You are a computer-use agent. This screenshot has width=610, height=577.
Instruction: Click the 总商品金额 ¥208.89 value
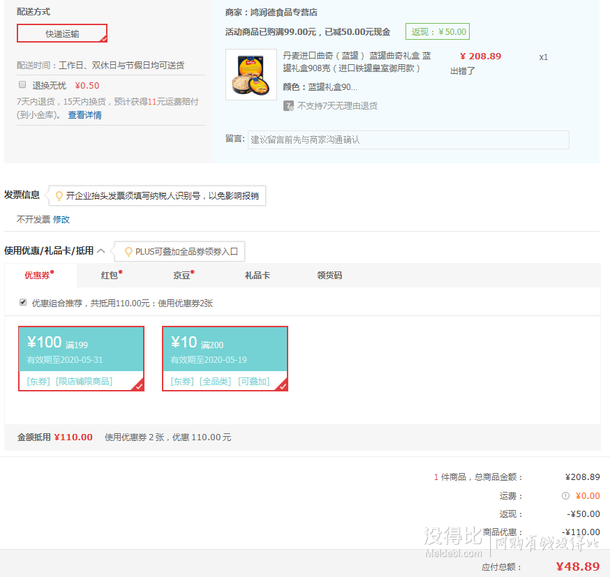coord(582,477)
